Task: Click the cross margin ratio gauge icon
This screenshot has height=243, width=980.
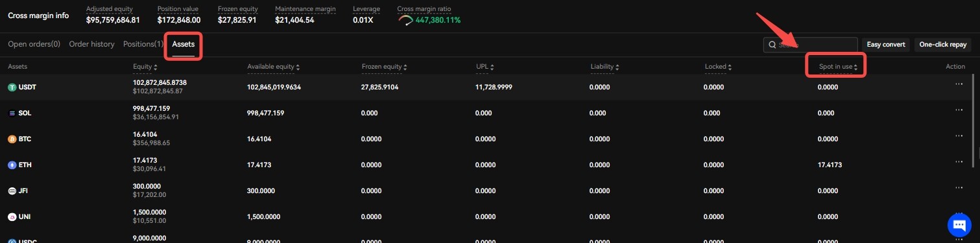Action: tap(405, 20)
